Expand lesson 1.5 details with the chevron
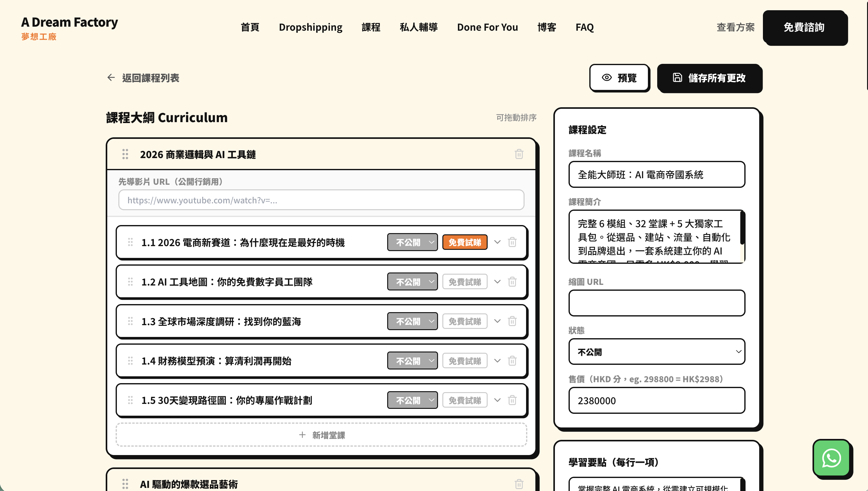This screenshot has height=491, width=868. 497,400
